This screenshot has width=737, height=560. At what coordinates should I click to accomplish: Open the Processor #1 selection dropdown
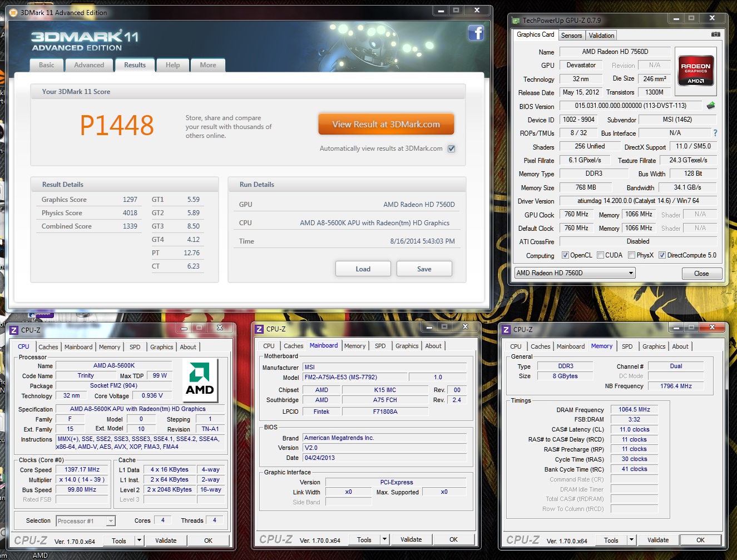[x=86, y=521]
